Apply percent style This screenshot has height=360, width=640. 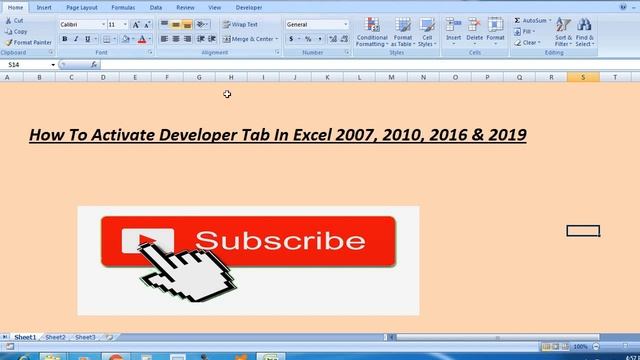click(x=308, y=39)
